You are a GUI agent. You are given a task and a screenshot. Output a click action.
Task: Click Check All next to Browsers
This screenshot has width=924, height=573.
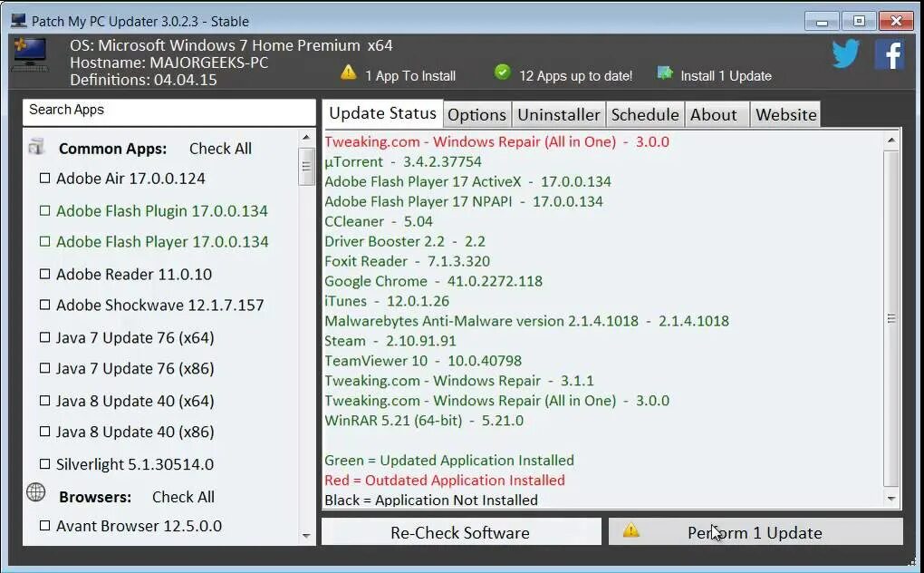click(183, 497)
